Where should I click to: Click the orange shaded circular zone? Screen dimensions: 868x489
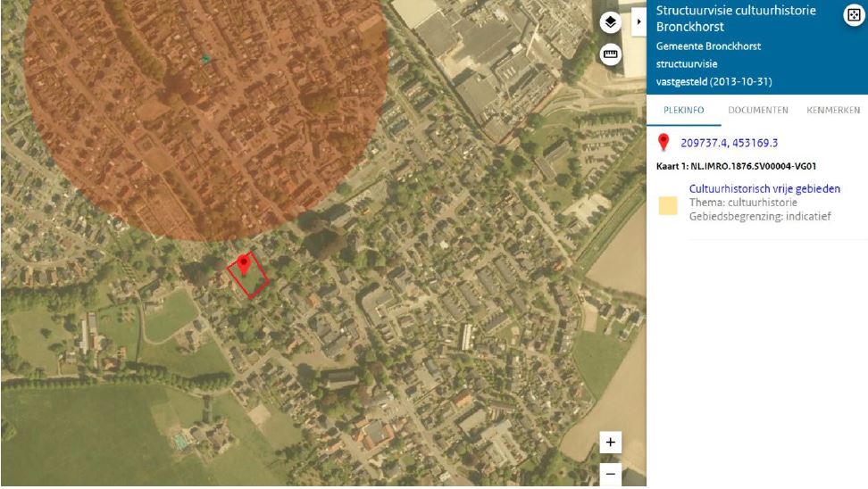[206, 111]
